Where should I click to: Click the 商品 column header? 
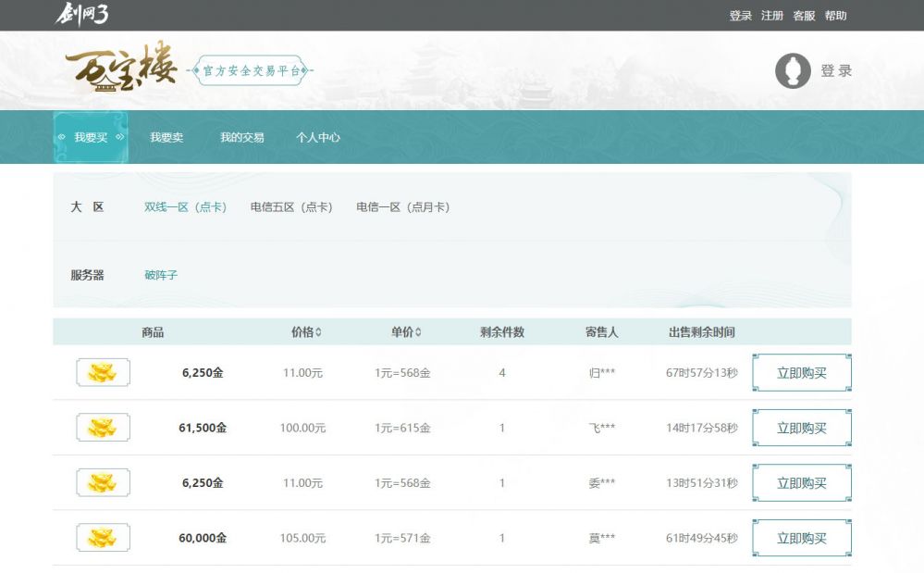(x=153, y=332)
